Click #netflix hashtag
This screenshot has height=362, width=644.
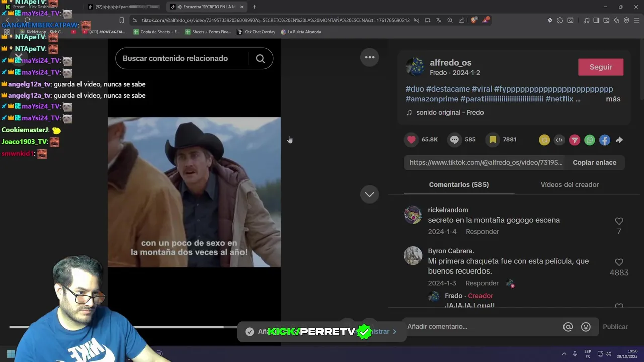tap(559, 99)
